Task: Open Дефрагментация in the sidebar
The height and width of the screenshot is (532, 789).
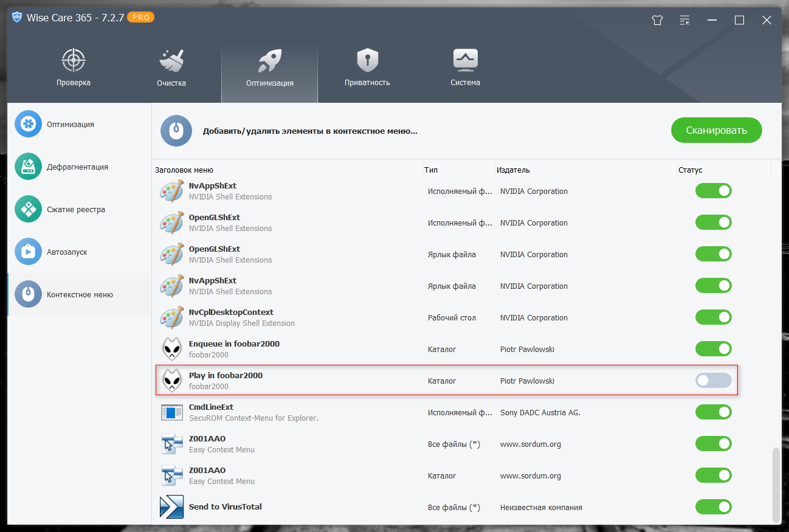Action: [79, 167]
